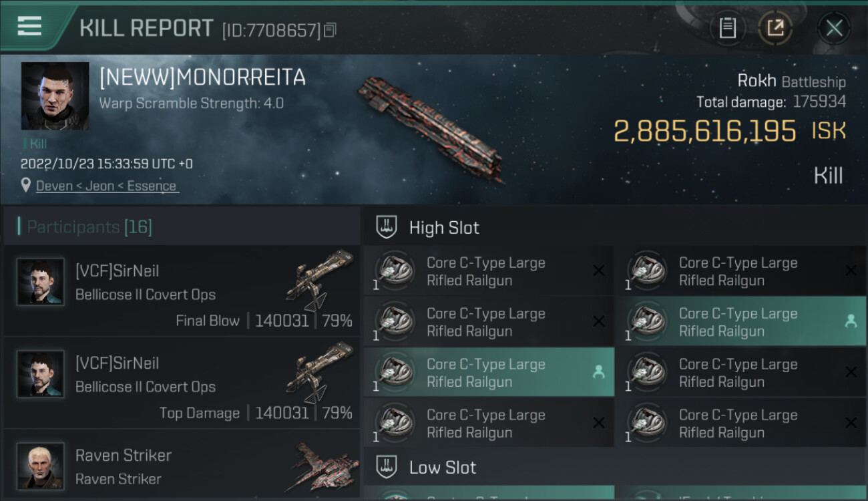Screen dimensions: 868x501
Task: Select the Participants [16] tab
Action: coord(89,227)
